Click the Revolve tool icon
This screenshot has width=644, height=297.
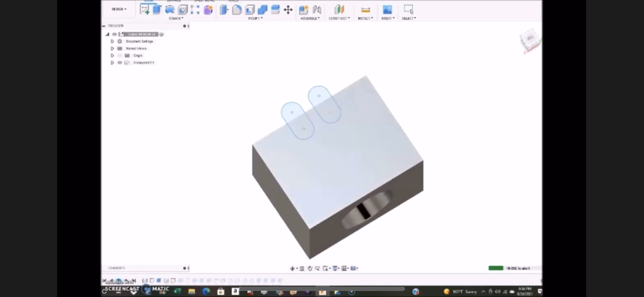point(170,10)
